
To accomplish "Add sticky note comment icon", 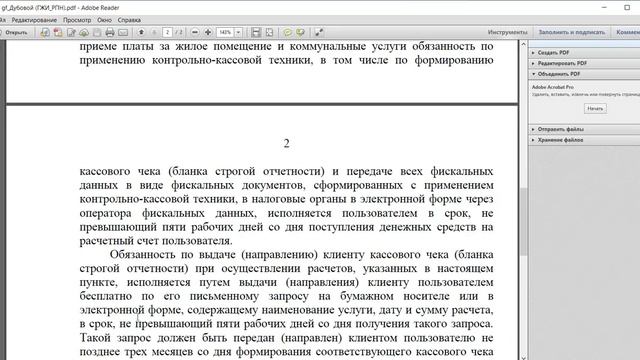I will [x=288, y=32].
